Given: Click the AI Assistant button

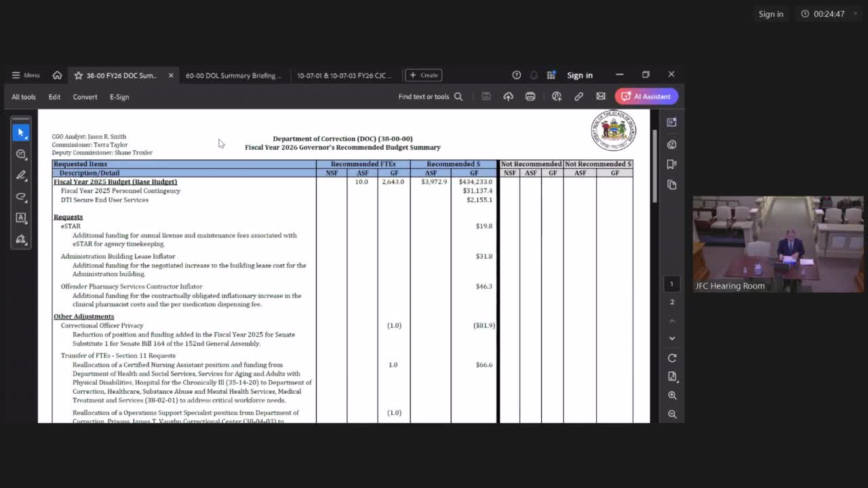Looking at the screenshot, I should point(646,96).
